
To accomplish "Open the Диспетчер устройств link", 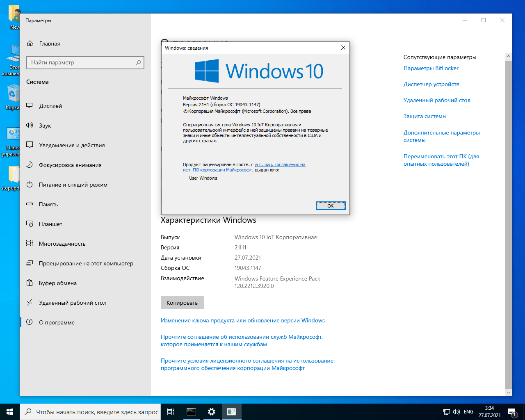I will pyautogui.click(x=431, y=84).
